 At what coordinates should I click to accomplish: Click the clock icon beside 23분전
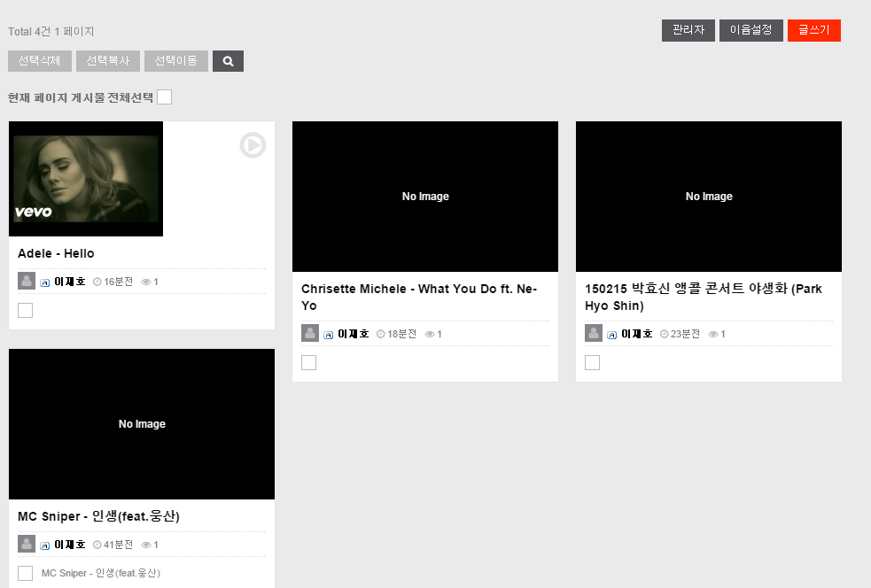[664, 334]
